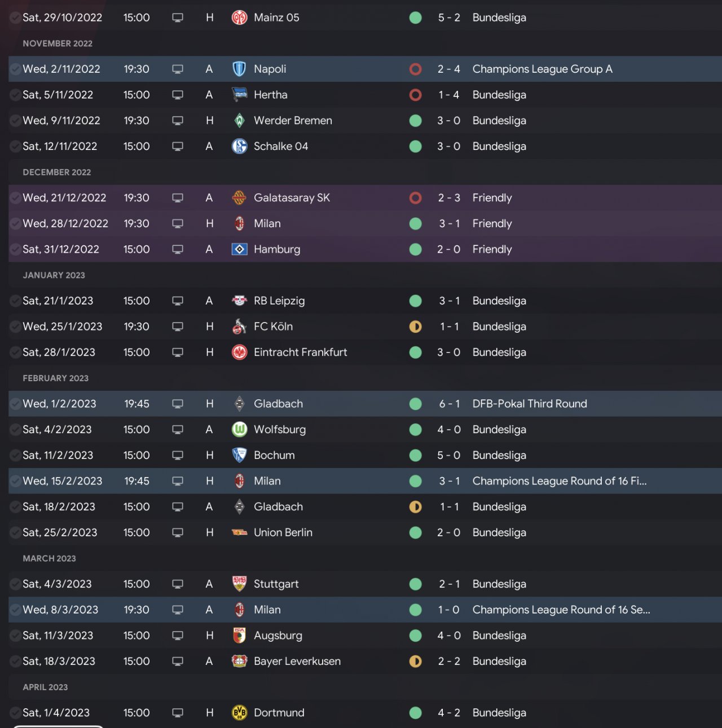Click the Napoli club badge
The height and width of the screenshot is (728, 722).
click(x=239, y=69)
